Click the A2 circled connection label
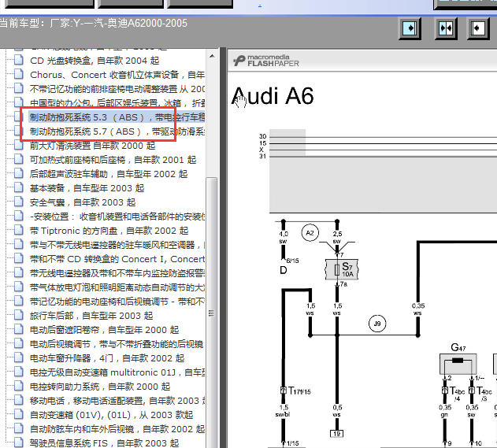This screenshot has width=497, height=448. coord(310,233)
